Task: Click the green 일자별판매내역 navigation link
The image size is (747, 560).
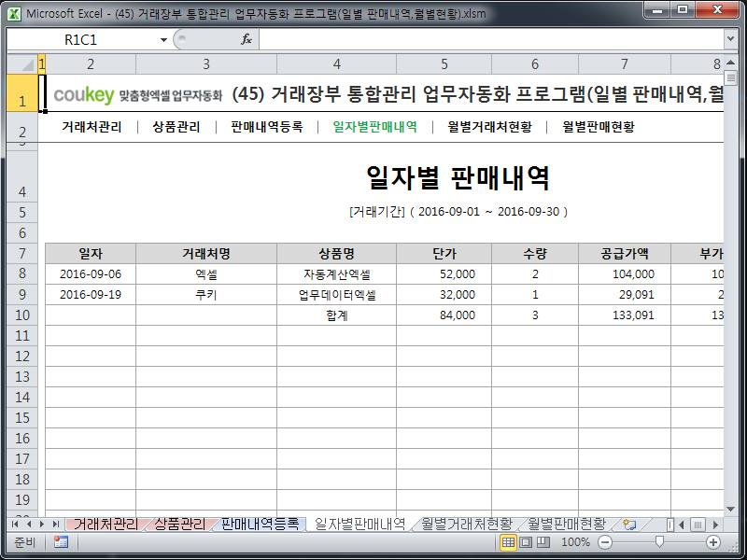Action: [x=375, y=127]
